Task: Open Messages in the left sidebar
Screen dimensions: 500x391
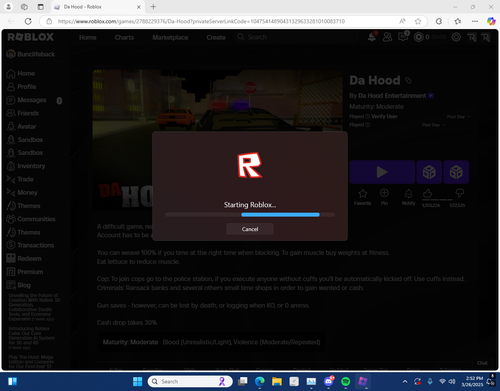Action: [x=27, y=100]
